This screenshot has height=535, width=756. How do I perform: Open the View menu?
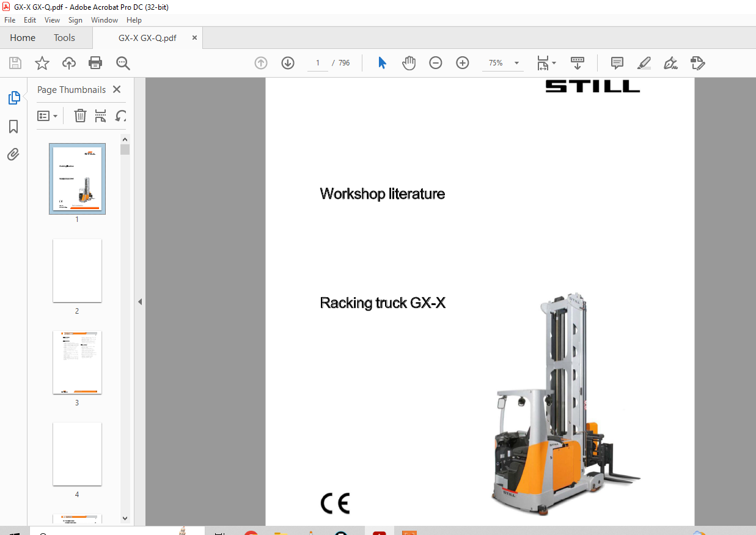click(53, 20)
